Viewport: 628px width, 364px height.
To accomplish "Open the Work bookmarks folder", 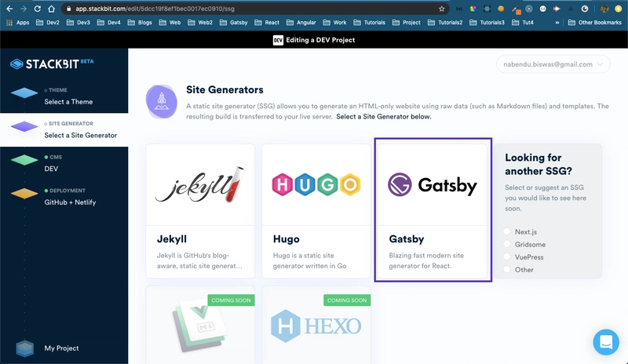I will pyautogui.click(x=335, y=23).
